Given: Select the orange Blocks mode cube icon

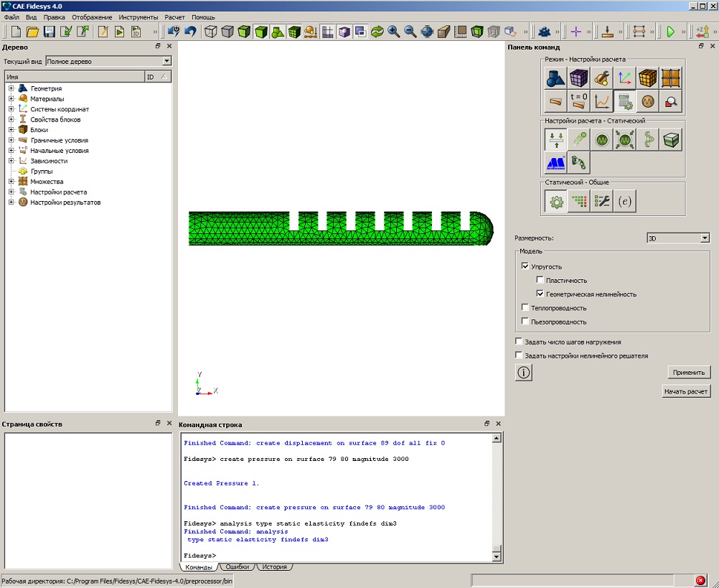Looking at the screenshot, I should tap(647, 78).
